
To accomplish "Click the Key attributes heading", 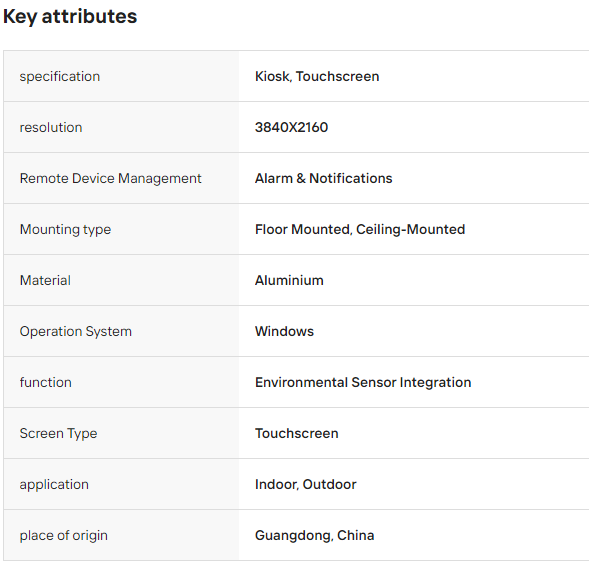I will [x=70, y=17].
